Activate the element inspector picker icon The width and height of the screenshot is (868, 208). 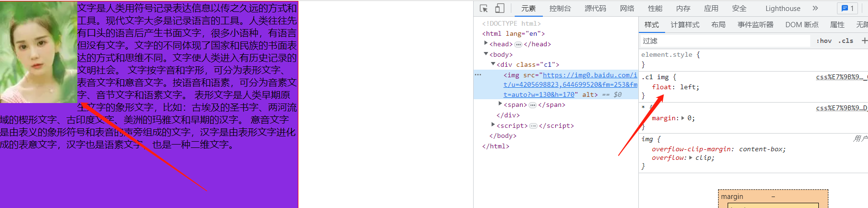(x=484, y=8)
